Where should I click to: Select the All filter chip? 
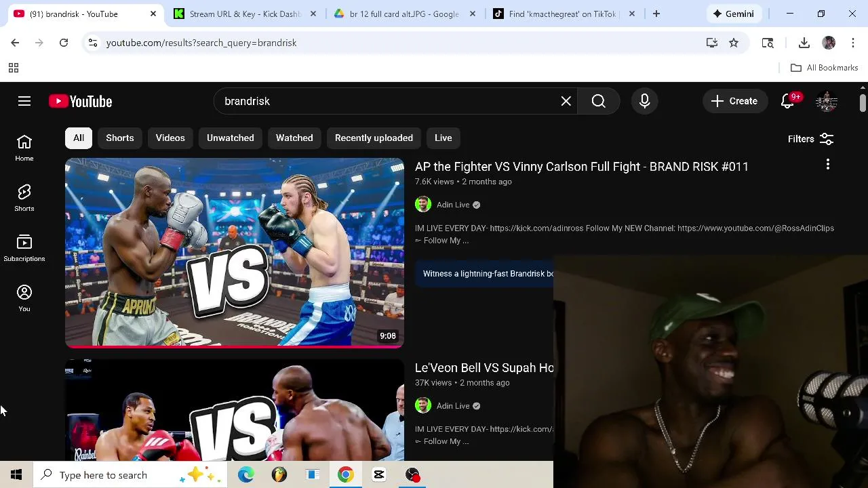[79, 138]
